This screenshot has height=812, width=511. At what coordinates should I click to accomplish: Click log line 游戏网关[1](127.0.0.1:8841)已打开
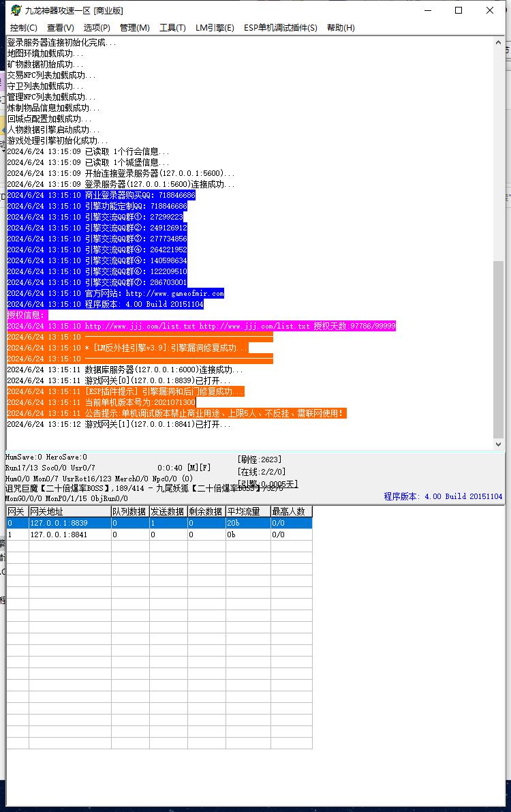point(119,424)
